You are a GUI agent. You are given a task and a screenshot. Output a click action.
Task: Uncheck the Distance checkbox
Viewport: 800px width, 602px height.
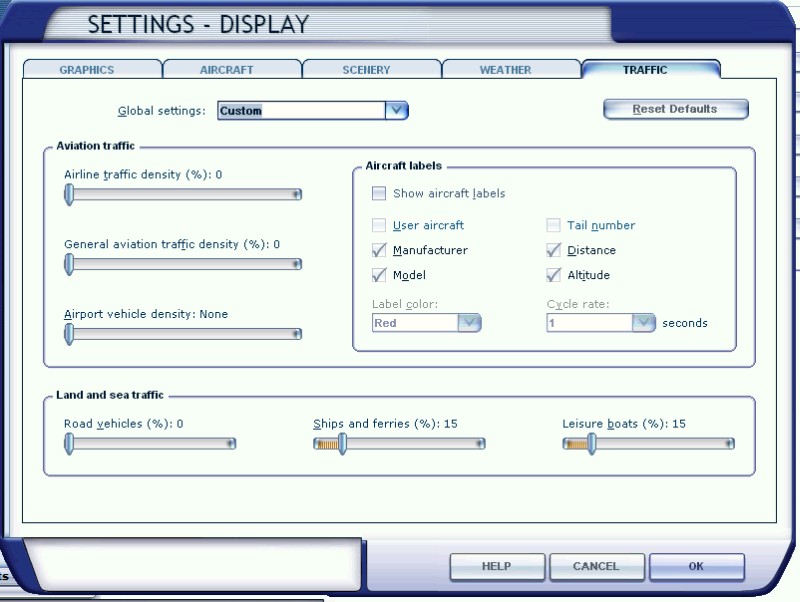pos(553,250)
